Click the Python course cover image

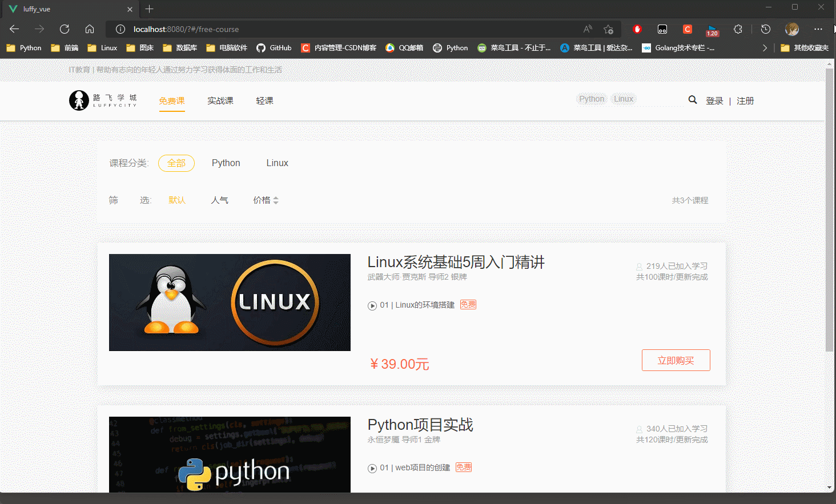click(230, 454)
